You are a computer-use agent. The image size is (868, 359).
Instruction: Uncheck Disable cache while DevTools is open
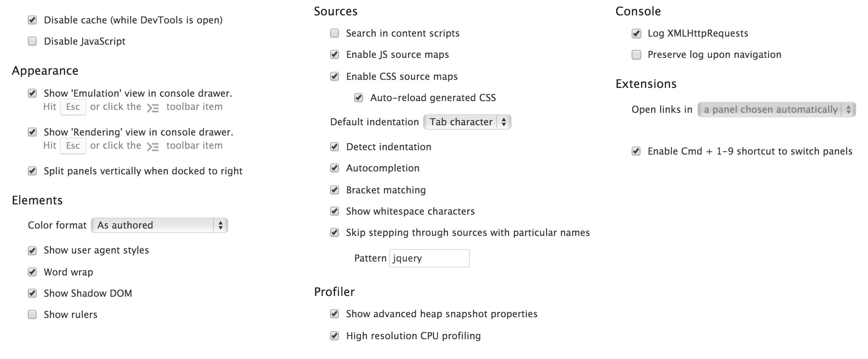point(32,20)
